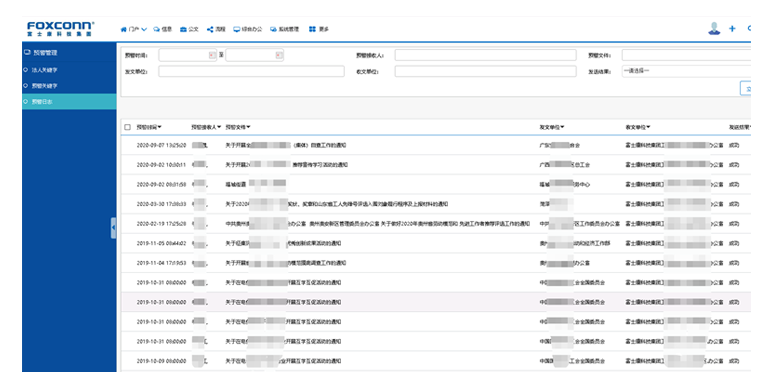Click the user avatar icon
The image size is (773, 388).
coord(714,29)
